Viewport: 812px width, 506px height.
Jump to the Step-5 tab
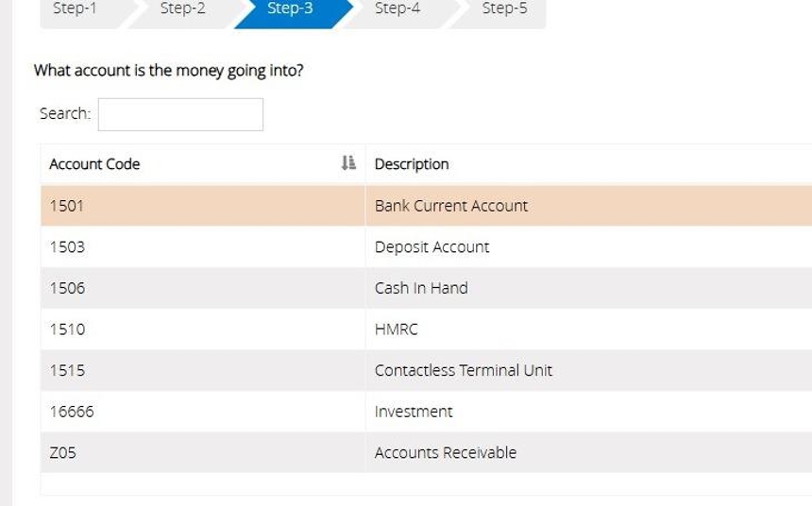[504, 9]
